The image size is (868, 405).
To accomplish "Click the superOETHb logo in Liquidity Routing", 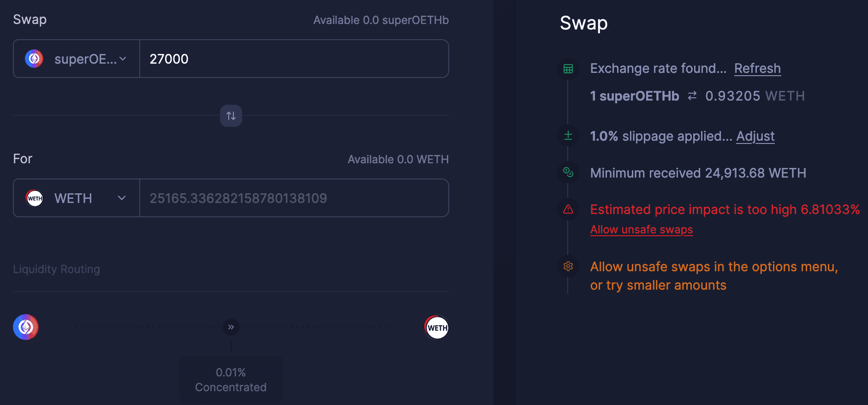I will coord(26,327).
